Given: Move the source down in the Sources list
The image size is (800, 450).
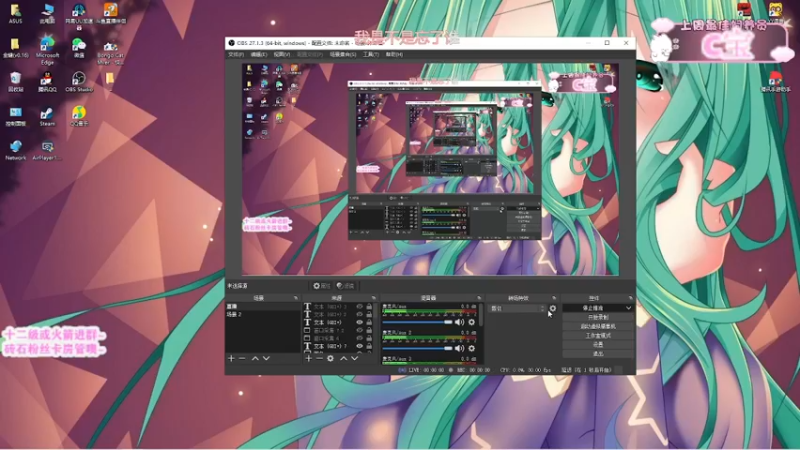Looking at the screenshot, I should [x=355, y=359].
